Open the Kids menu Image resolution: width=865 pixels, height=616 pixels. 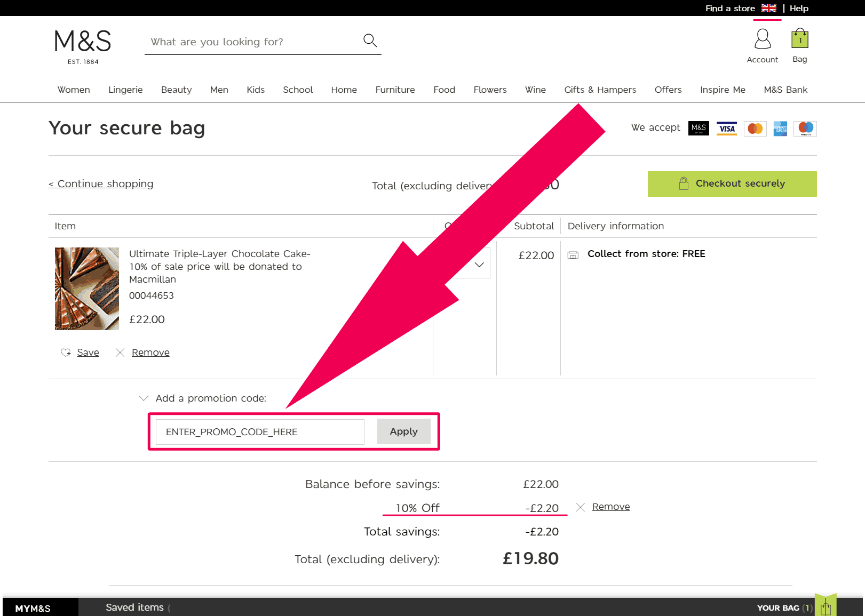coord(256,90)
